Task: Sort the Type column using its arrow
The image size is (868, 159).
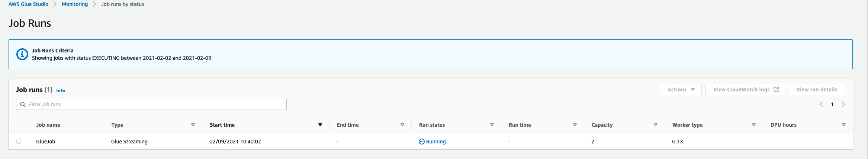Action: pyautogui.click(x=193, y=125)
